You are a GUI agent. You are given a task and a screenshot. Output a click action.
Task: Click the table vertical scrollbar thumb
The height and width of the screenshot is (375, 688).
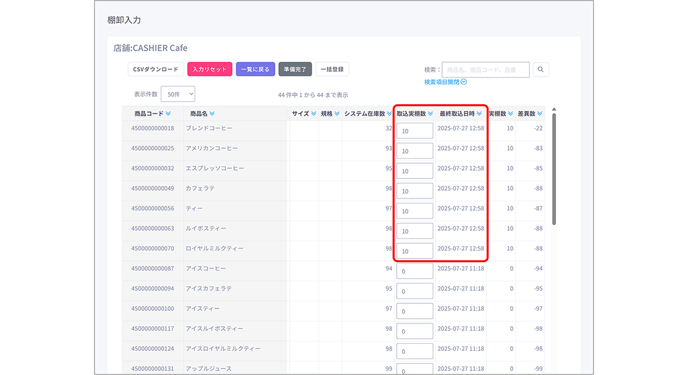coord(554,169)
